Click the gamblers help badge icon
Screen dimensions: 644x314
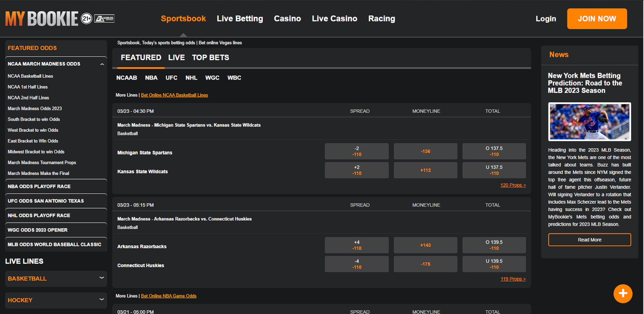(104, 19)
